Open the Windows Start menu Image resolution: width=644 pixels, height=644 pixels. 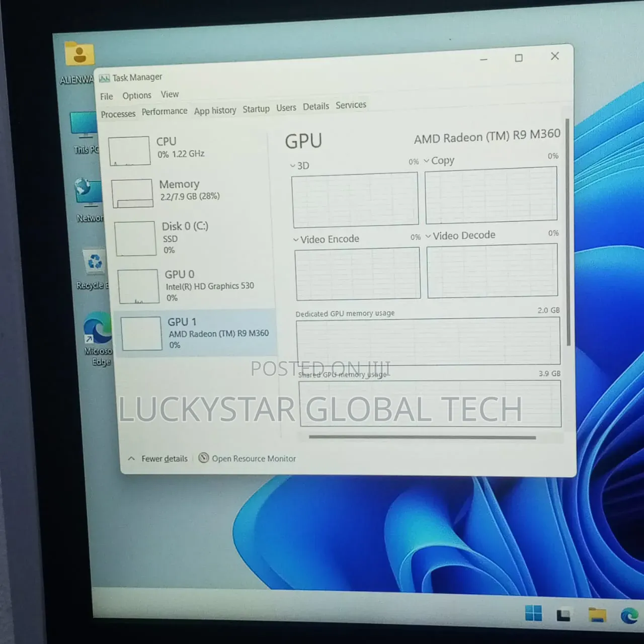point(533,613)
